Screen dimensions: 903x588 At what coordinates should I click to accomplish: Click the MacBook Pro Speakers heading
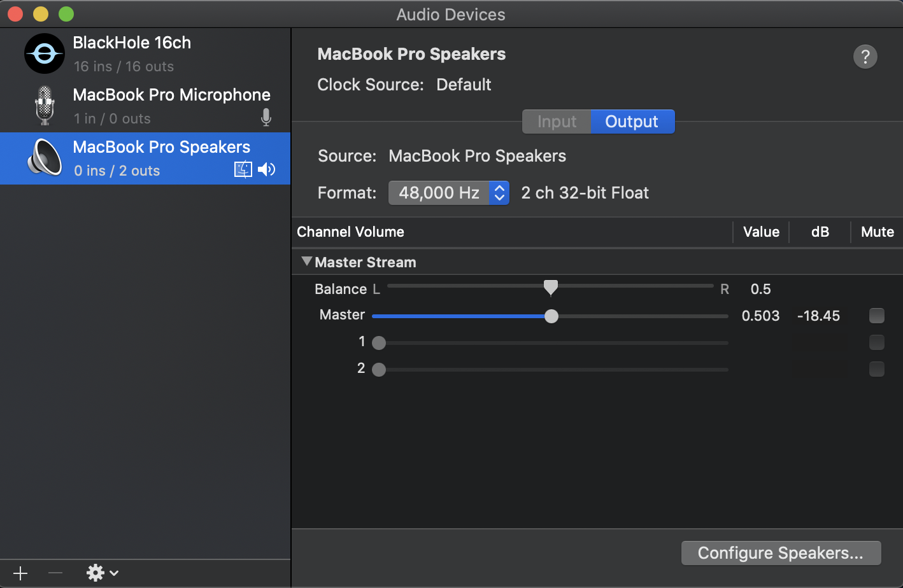tap(411, 54)
